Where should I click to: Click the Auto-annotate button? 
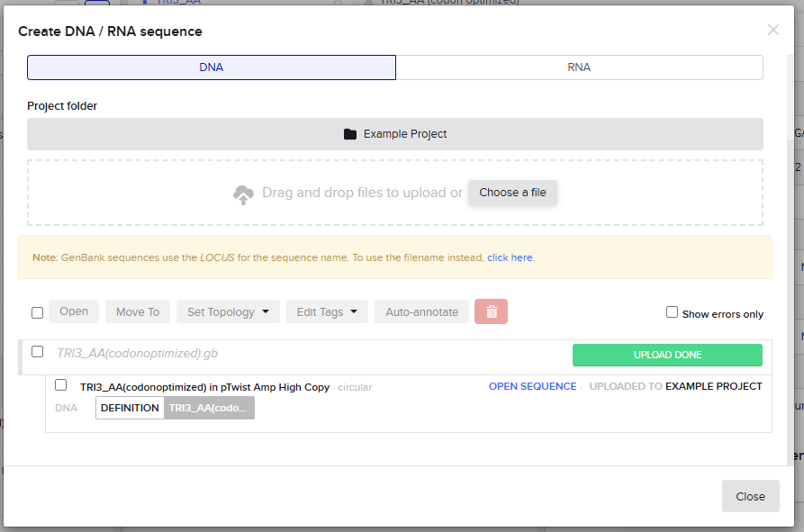[x=421, y=311]
